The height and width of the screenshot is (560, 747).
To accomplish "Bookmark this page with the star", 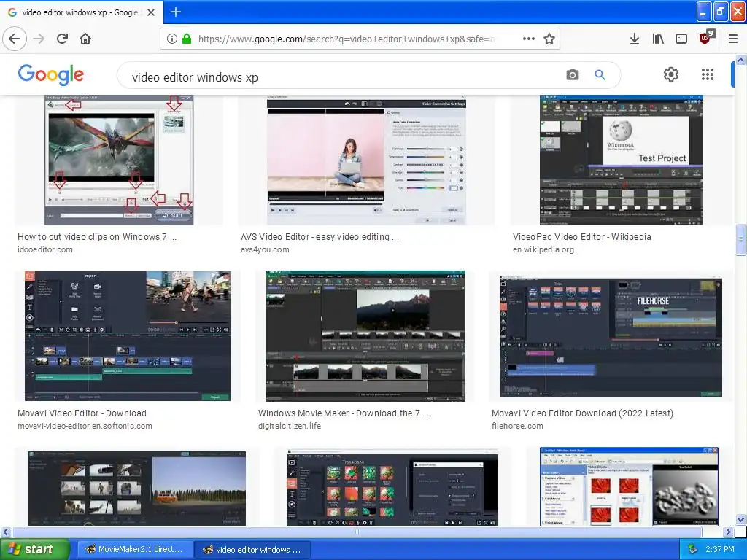I will (x=549, y=39).
